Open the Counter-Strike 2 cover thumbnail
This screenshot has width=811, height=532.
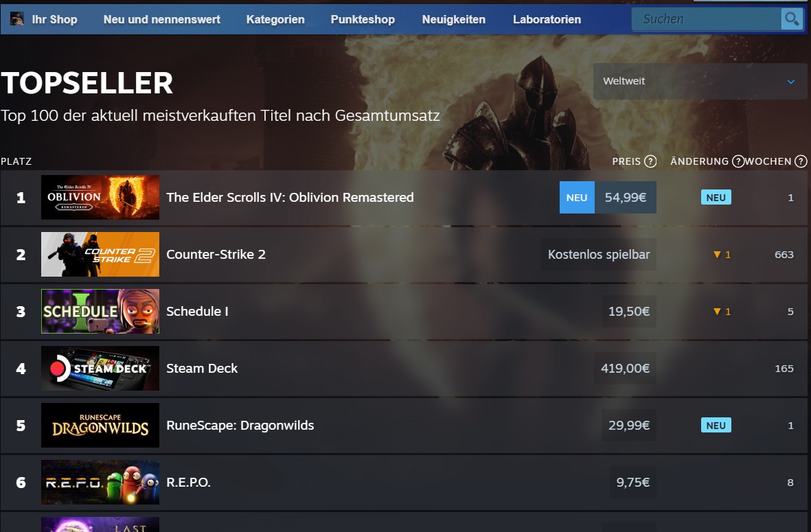click(x=100, y=255)
